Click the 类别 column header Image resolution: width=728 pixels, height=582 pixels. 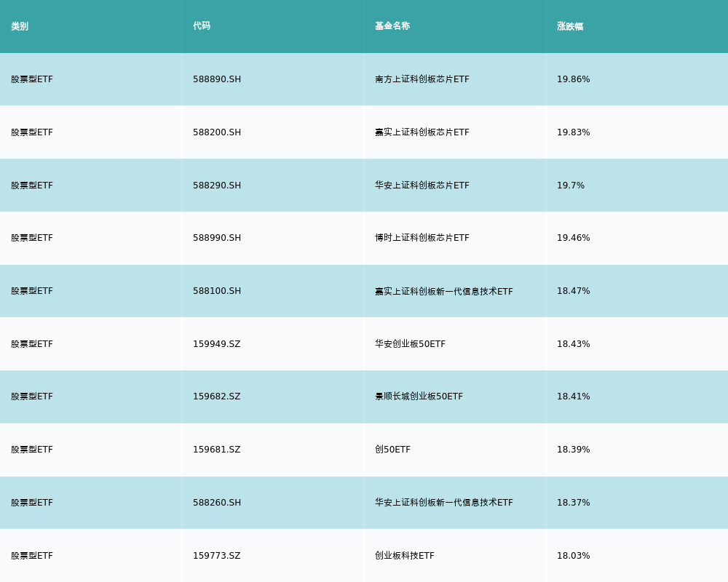(x=20, y=26)
